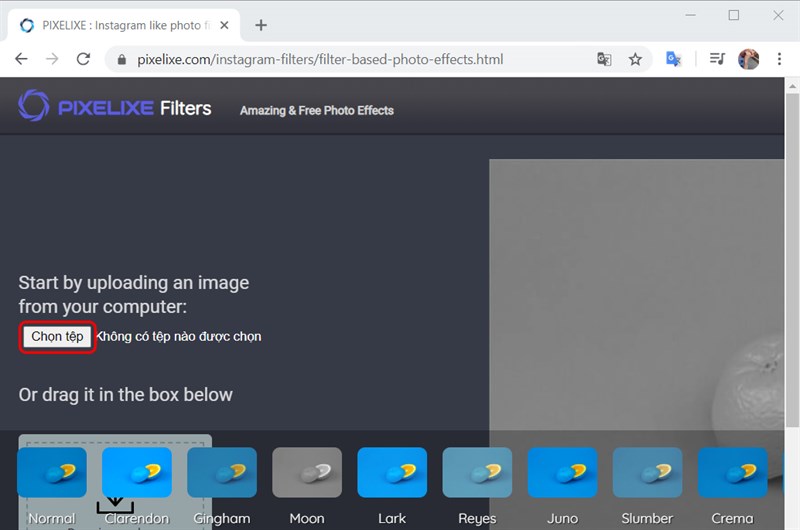Reload the Pixelixe page

tap(83, 59)
